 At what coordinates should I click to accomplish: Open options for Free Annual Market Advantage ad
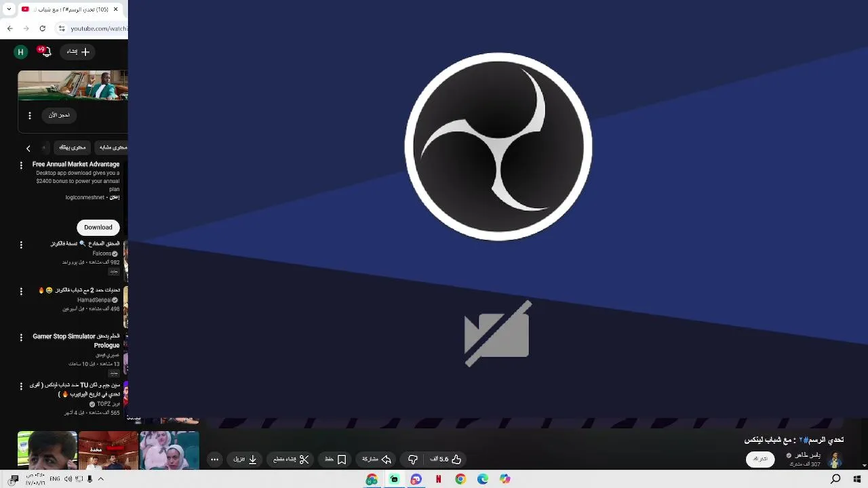pos(21,165)
